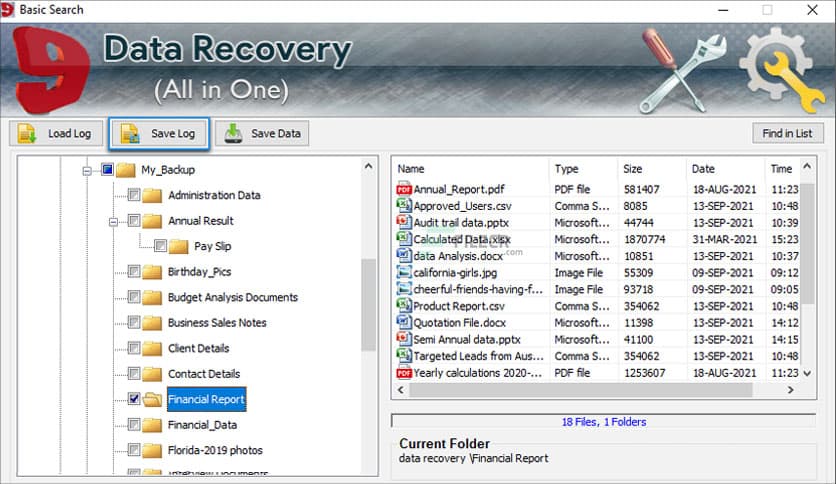836x484 pixels.
Task: Select the Quotation File.docx file name
Action: click(460, 322)
